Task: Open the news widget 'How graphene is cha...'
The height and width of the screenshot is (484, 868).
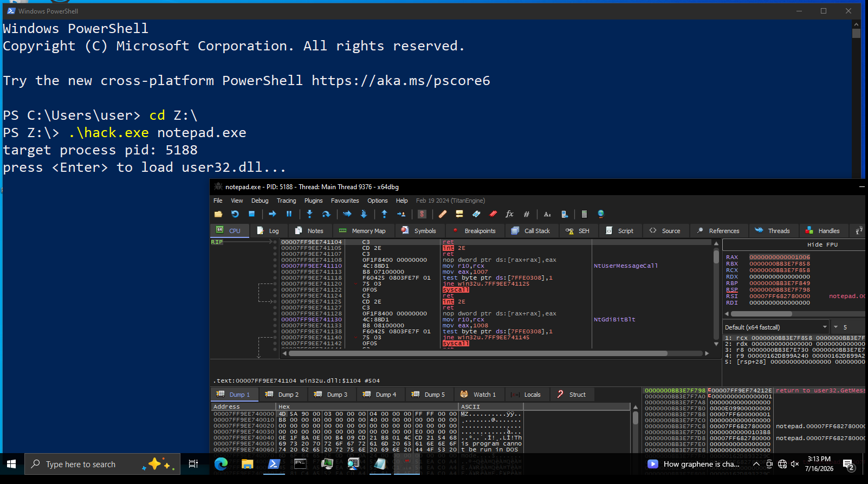Action: click(x=694, y=464)
